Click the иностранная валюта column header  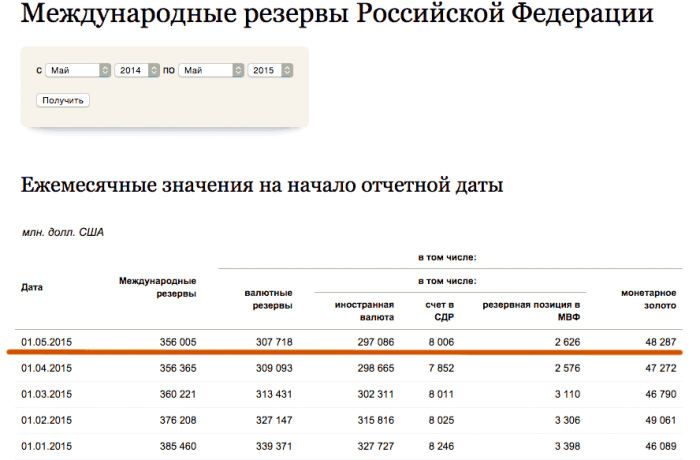tap(364, 311)
